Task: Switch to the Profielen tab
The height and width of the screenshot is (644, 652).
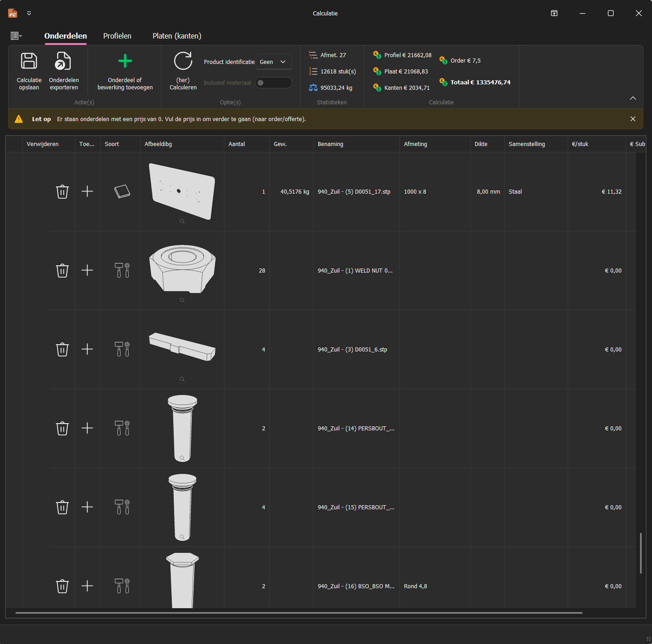Action: [x=117, y=36]
